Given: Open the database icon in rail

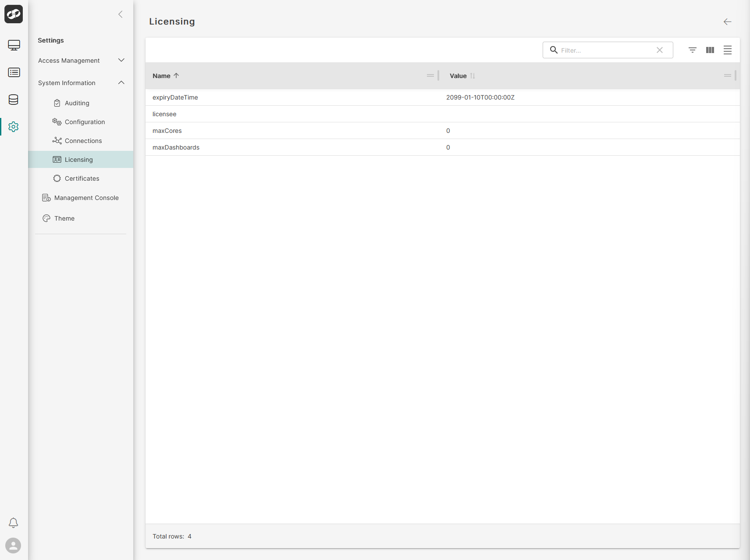Looking at the screenshot, I should coord(14,100).
